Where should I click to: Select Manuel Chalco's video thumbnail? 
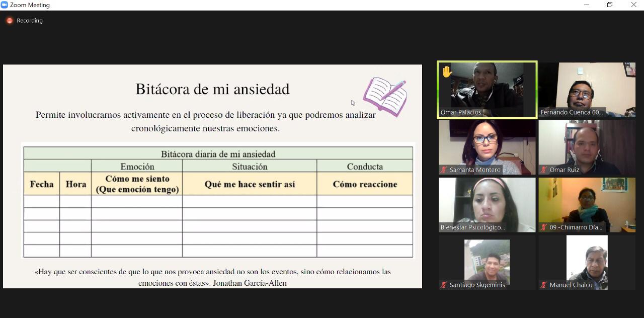[x=587, y=262]
